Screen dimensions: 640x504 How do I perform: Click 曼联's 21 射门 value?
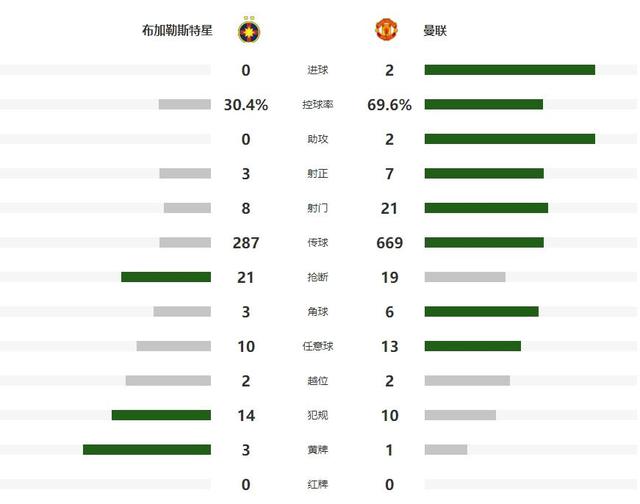pyautogui.click(x=390, y=208)
